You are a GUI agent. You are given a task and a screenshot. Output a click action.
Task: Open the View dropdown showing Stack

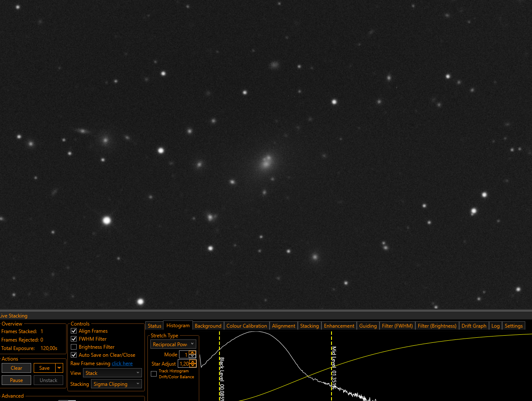[112, 373]
